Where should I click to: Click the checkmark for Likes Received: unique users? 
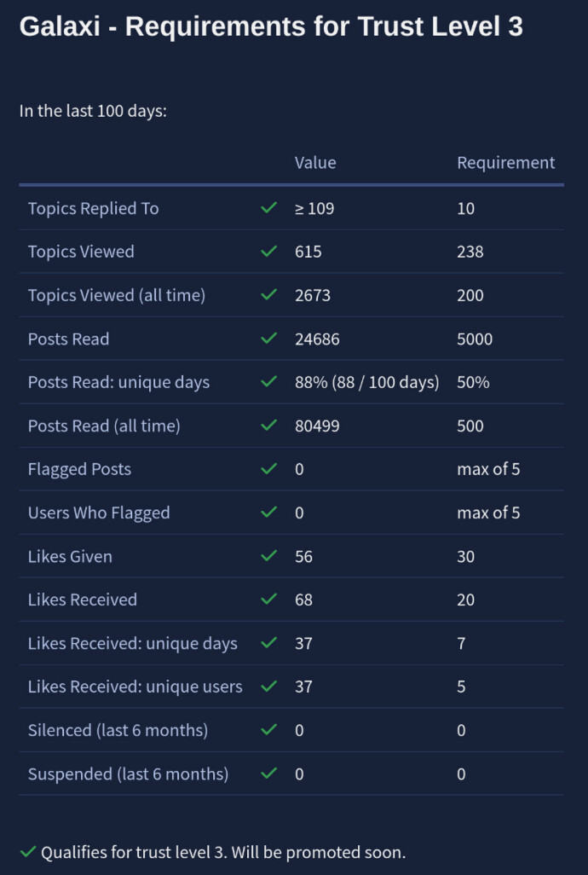tap(269, 687)
